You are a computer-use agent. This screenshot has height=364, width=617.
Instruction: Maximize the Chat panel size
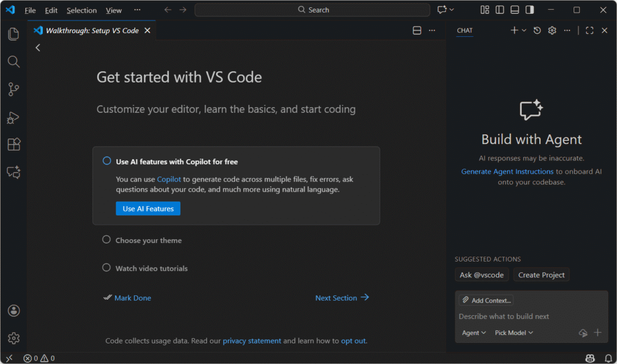[x=589, y=30]
